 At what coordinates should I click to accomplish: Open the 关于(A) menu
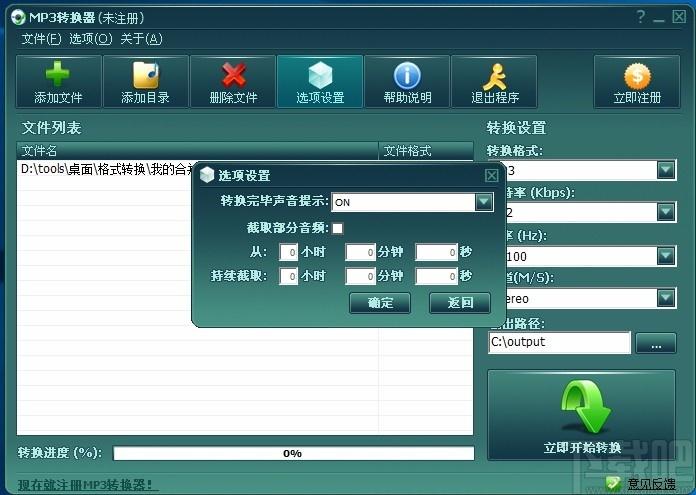[141, 39]
